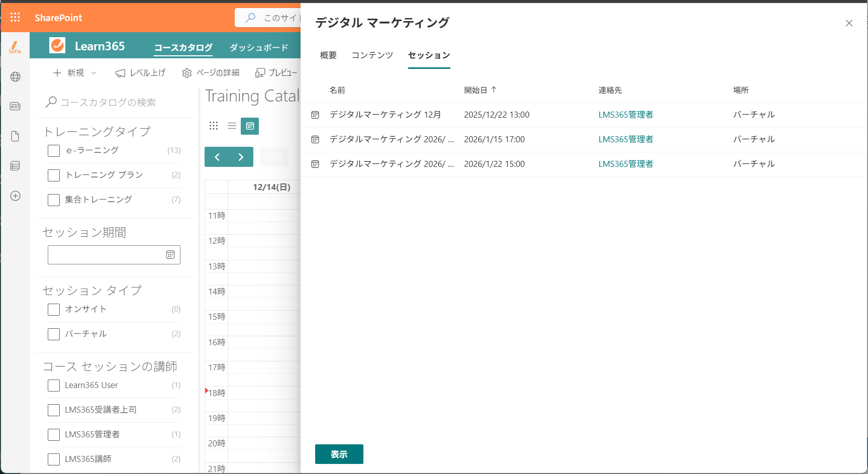Check the LMS365受講者上司 instructor filter
Viewport: 868px width, 474px height.
pyautogui.click(x=54, y=410)
